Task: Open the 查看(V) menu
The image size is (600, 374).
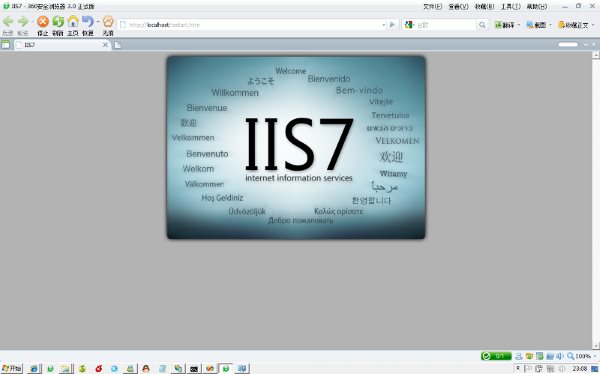Action: click(x=458, y=7)
